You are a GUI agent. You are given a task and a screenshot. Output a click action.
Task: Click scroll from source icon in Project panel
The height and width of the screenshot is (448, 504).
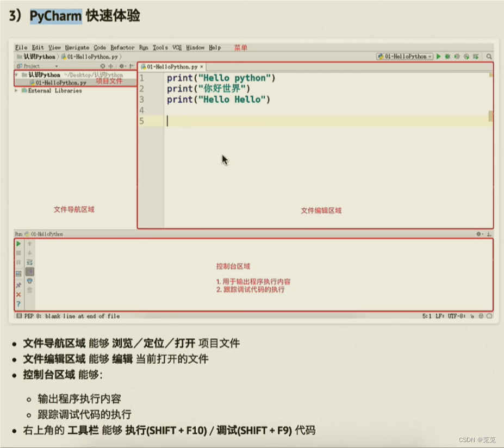pyautogui.click(x=103, y=66)
